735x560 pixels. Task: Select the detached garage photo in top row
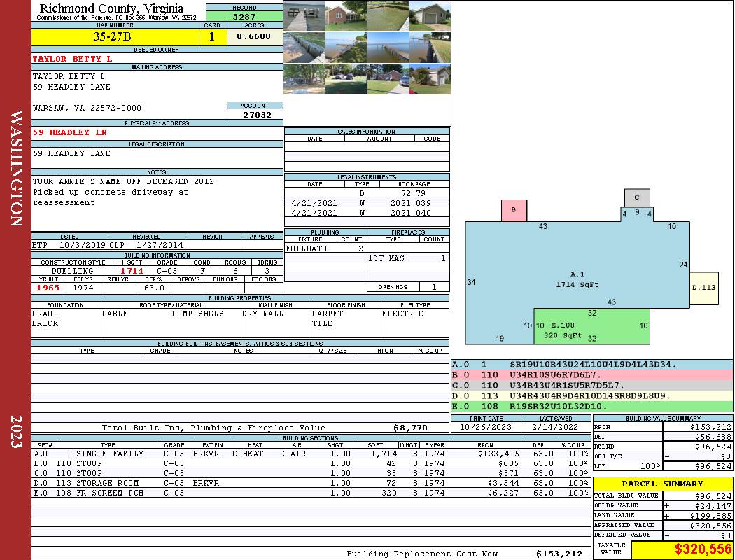pyautogui.click(x=429, y=15)
